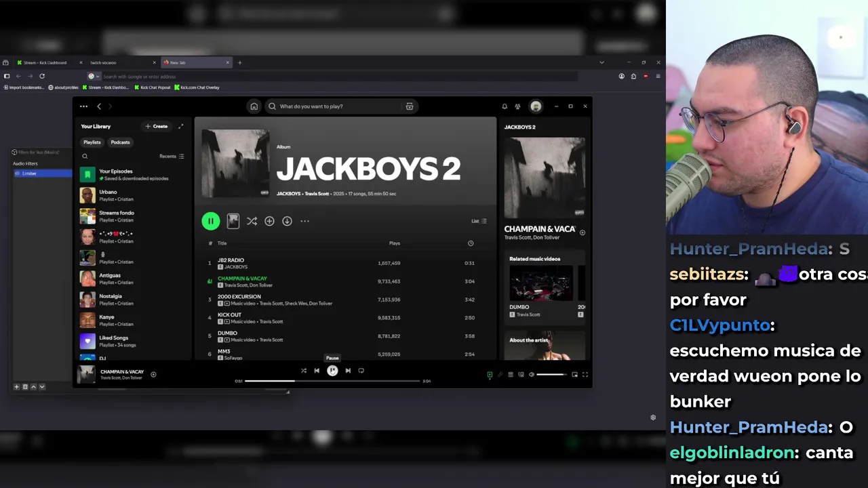The height and width of the screenshot is (488, 868).
Task: Open the Kanye playlist
Action: coord(133,320)
